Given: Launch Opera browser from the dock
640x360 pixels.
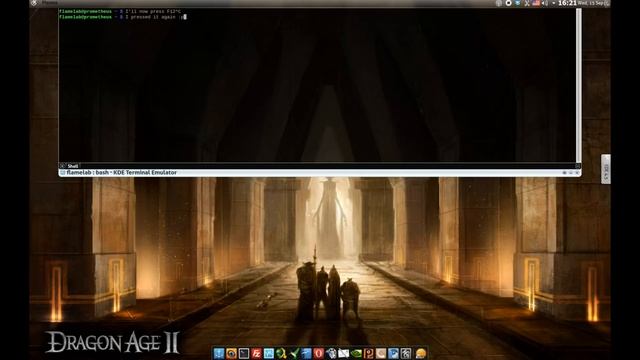Looking at the screenshot, I should click(319, 353).
